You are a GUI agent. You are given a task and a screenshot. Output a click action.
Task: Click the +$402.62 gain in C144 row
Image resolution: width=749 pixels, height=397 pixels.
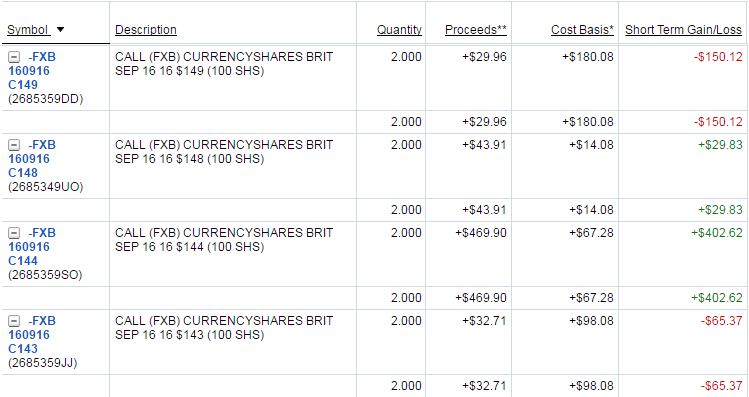[717, 233]
